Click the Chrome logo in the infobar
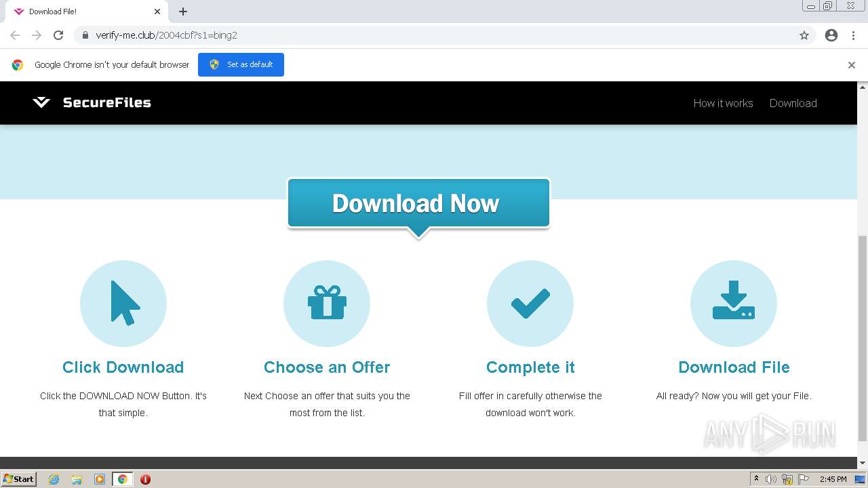Image resolution: width=868 pixels, height=488 pixels. click(x=18, y=65)
